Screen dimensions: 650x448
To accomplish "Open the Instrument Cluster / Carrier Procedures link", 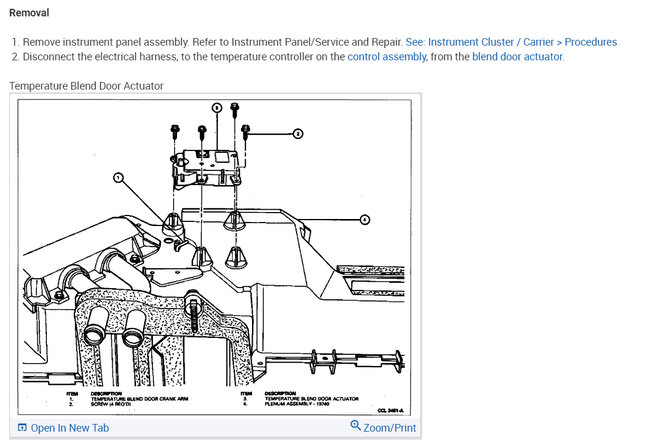I will coord(511,42).
